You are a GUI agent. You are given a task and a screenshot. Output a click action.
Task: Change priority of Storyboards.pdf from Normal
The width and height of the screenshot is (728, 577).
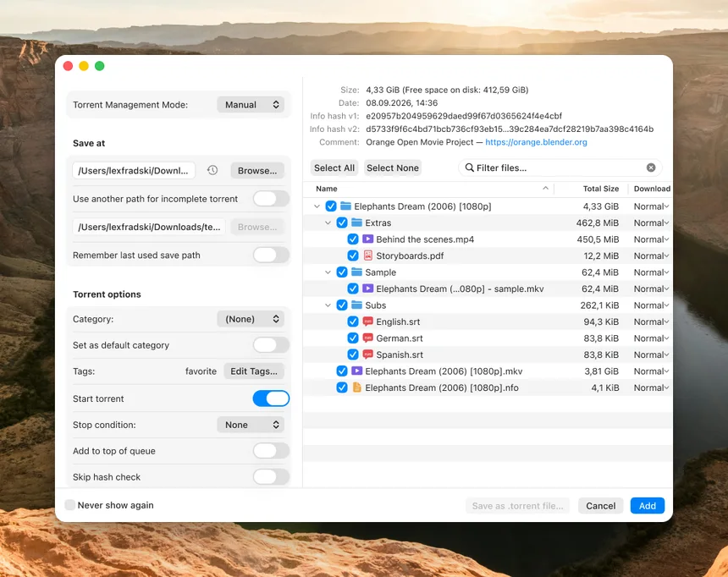point(652,256)
